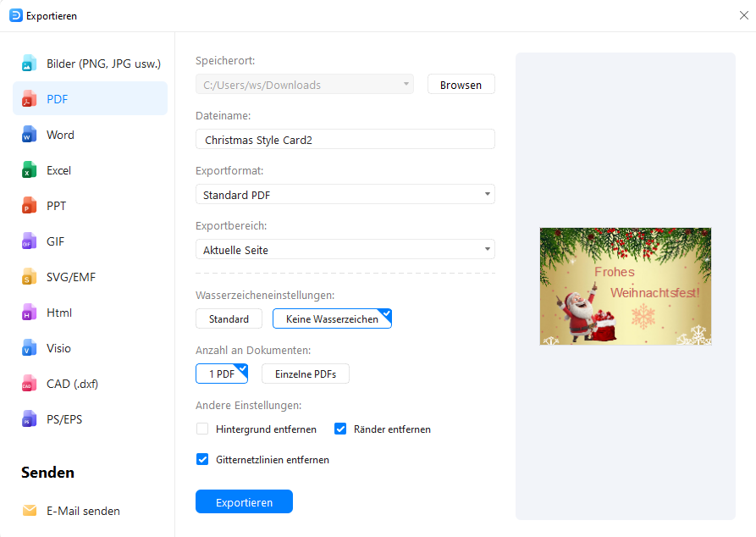Select the Excel export format icon
Viewport: 756px width, 537px height.
point(30,170)
